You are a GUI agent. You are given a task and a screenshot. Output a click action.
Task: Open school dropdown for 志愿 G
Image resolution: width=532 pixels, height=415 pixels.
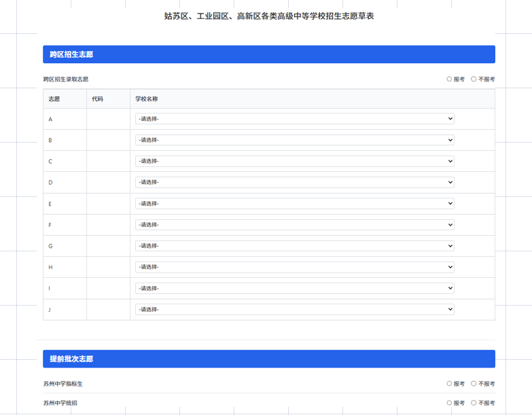pyautogui.click(x=294, y=246)
